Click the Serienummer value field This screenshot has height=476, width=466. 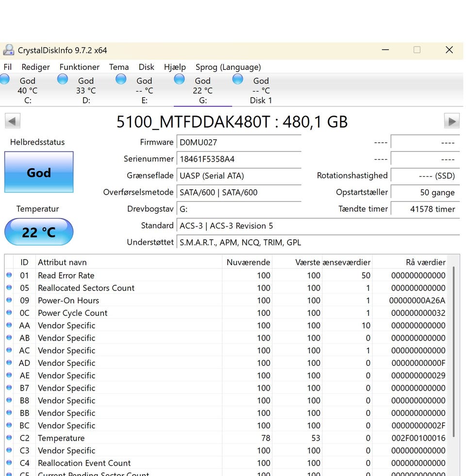238,159
